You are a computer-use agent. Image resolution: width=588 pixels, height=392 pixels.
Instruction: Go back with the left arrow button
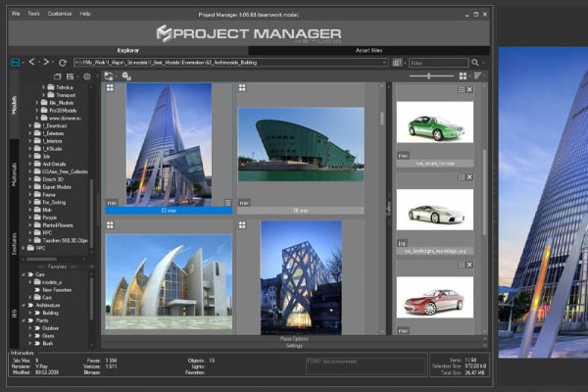pyautogui.click(x=32, y=62)
